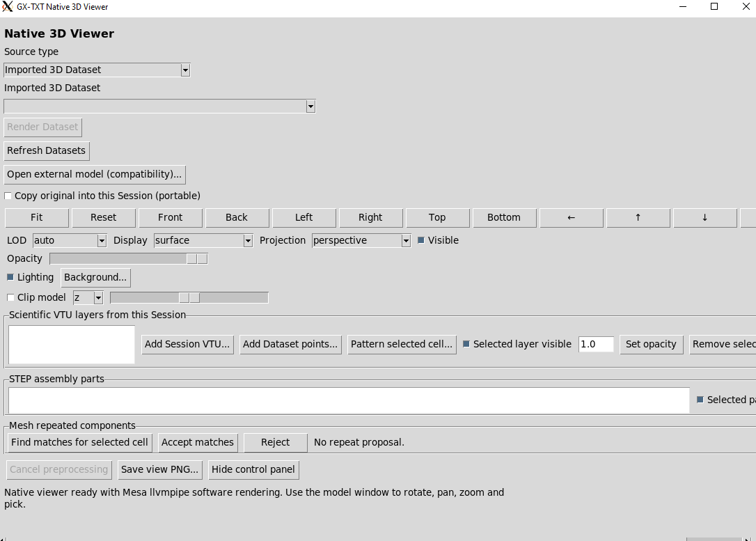Click the Clip model position slider handle
The height and width of the screenshot is (541, 756).
coord(189,298)
